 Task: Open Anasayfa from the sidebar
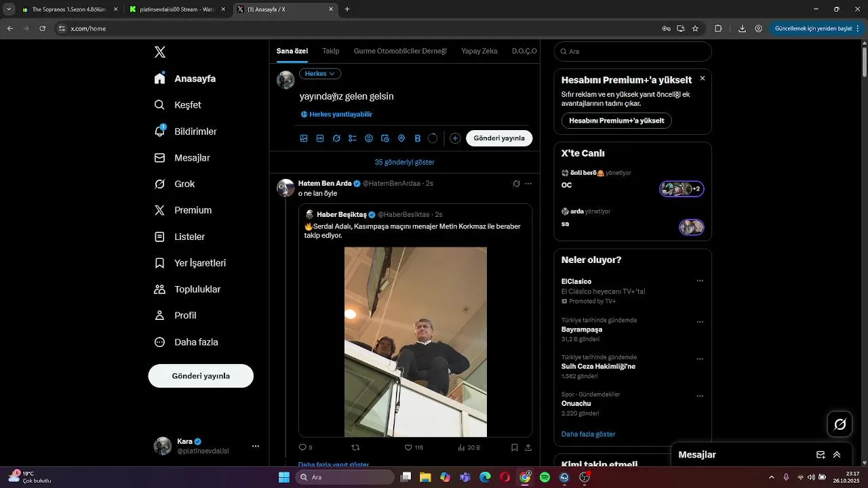185,79
